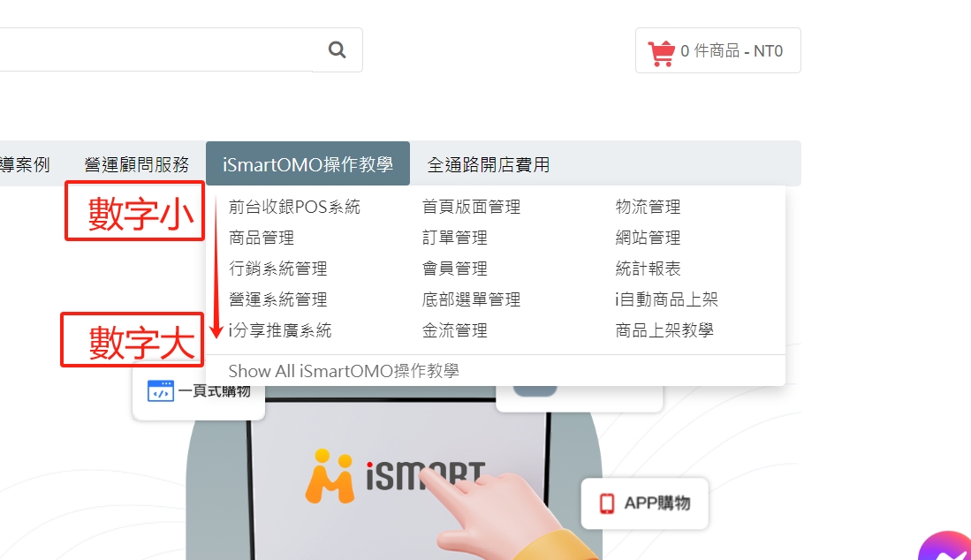
Task: Go to 統計報表 tutorial
Action: [x=648, y=269]
